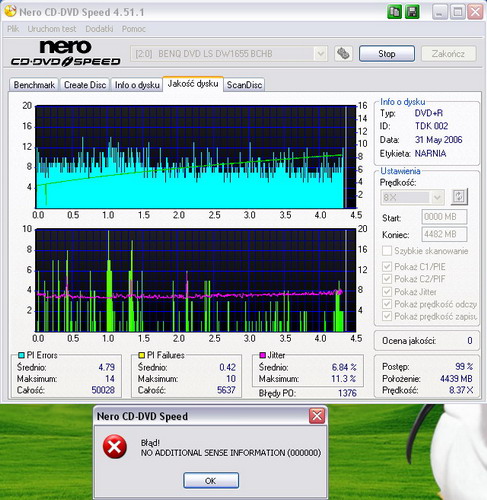Click PI Failures total 5637
The height and width of the screenshot is (500, 487).
tap(226, 390)
